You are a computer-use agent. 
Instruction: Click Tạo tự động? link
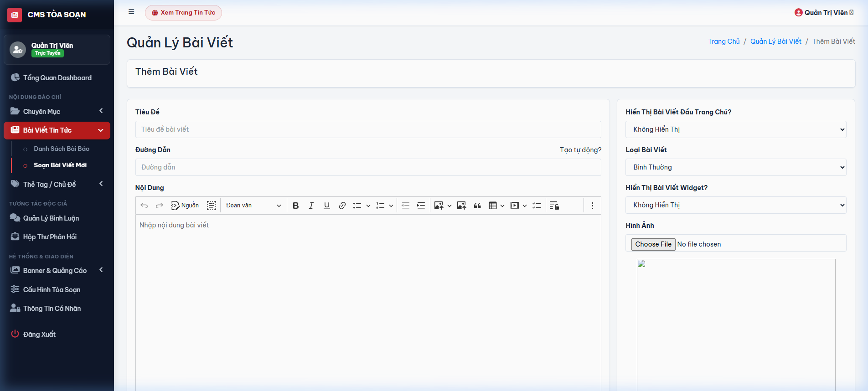(580, 150)
